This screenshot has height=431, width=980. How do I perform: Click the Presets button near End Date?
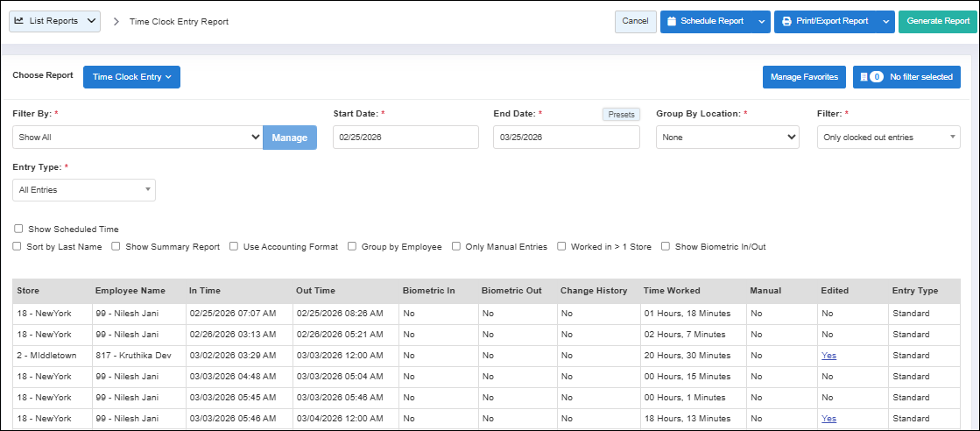(621, 114)
